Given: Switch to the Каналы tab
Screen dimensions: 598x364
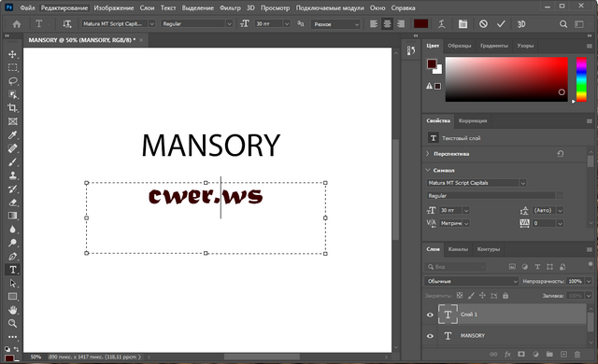Looking at the screenshot, I should [x=458, y=249].
